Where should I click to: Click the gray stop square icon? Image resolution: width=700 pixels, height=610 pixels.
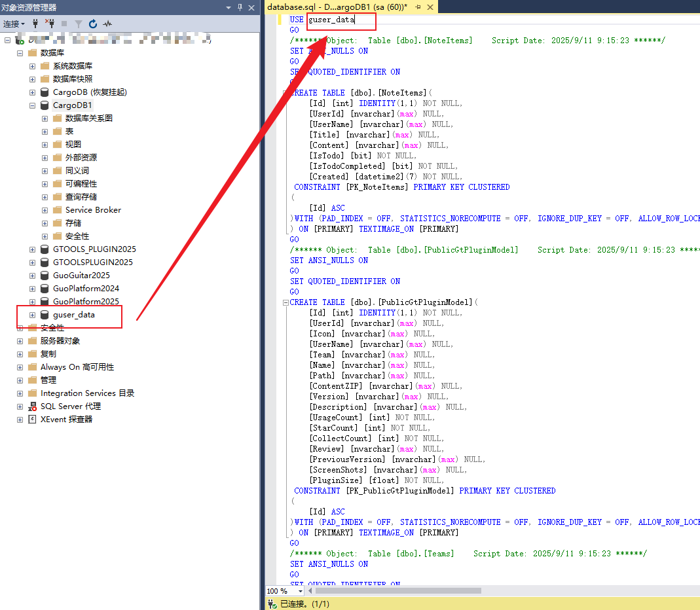tap(64, 24)
